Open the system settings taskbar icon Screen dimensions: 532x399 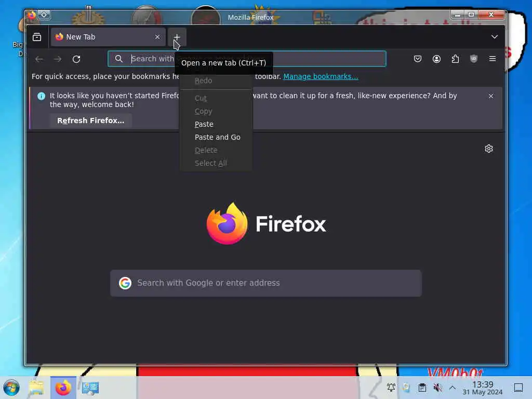coord(90,388)
